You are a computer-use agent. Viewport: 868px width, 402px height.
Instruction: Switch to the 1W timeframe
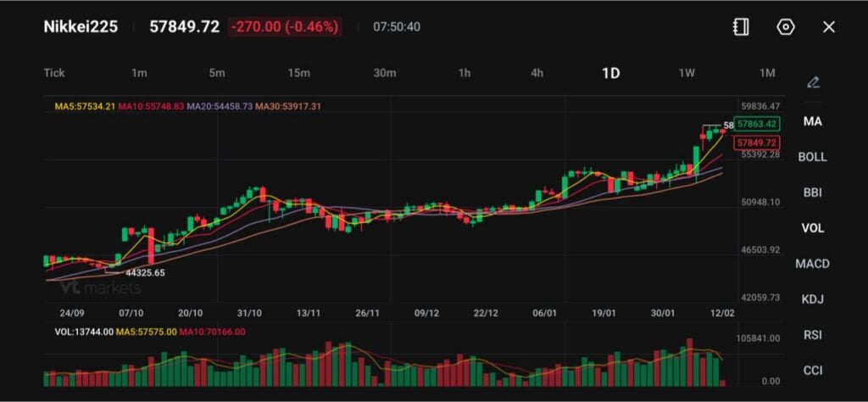point(687,73)
